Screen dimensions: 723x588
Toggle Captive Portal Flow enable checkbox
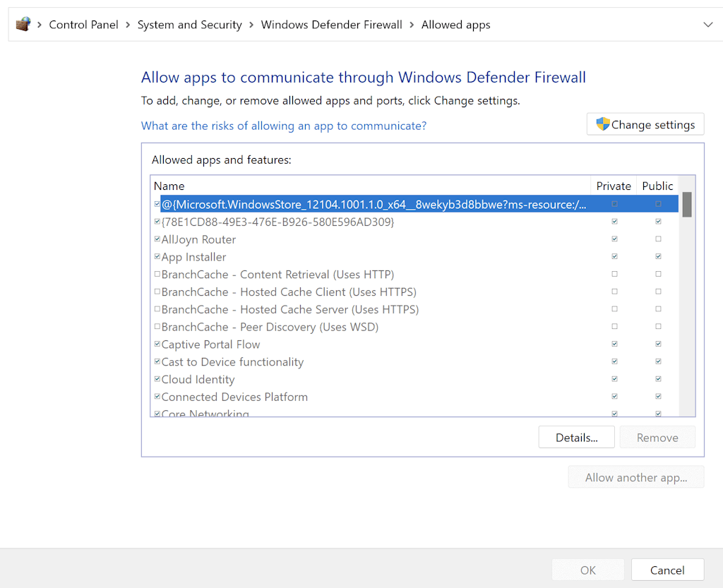click(x=157, y=344)
